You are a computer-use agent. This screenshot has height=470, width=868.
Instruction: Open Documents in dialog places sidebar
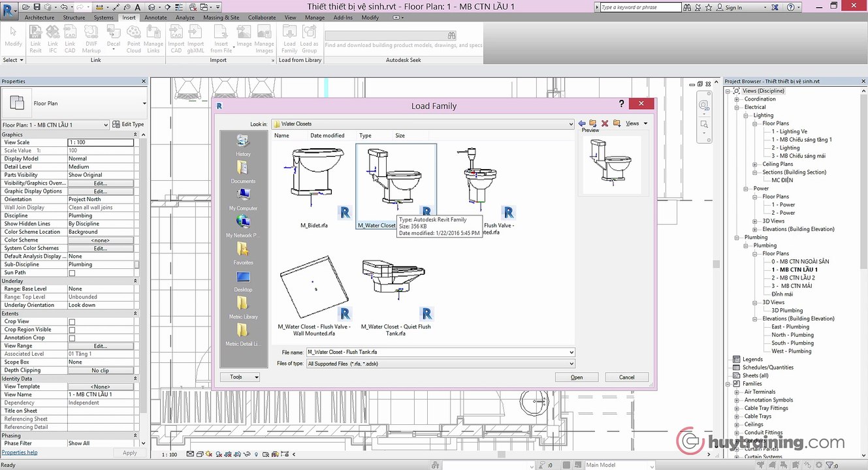[243, 172]
